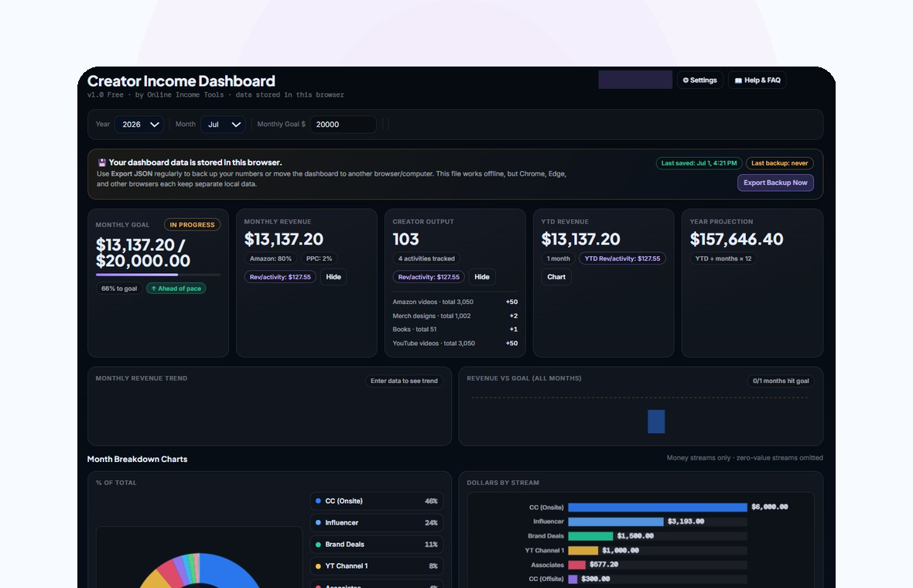Click the Brand Deals $1,500.00 bar

point(590,536)
